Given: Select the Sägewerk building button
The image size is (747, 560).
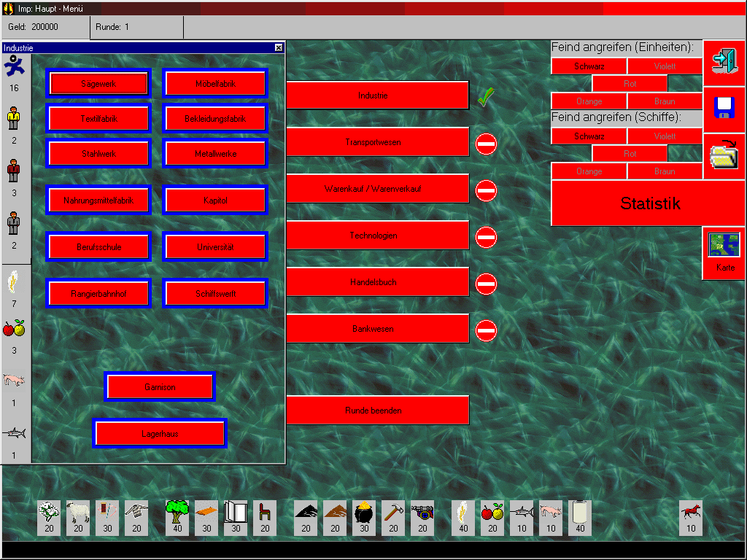Looking at the screenshot, I should (x=98, y=84).
